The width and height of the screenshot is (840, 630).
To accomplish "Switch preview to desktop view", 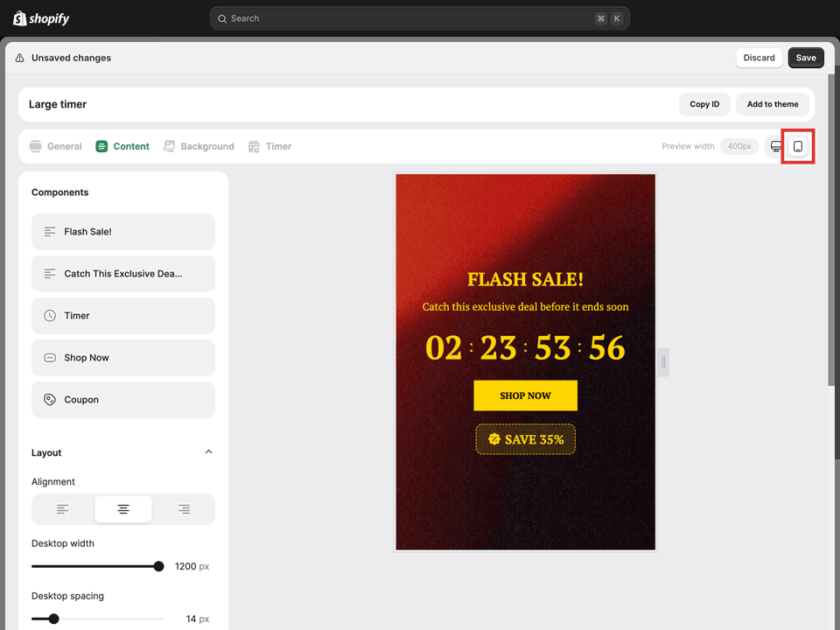I will pos(775,146).
